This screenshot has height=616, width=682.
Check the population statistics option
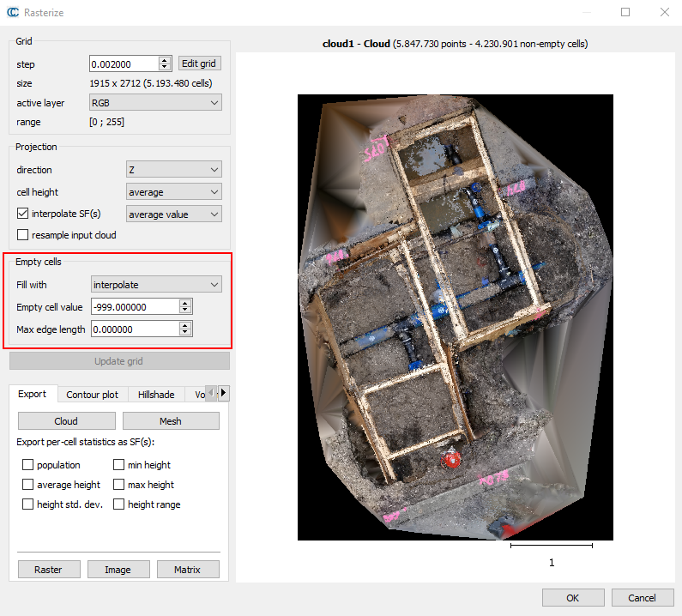28,465
